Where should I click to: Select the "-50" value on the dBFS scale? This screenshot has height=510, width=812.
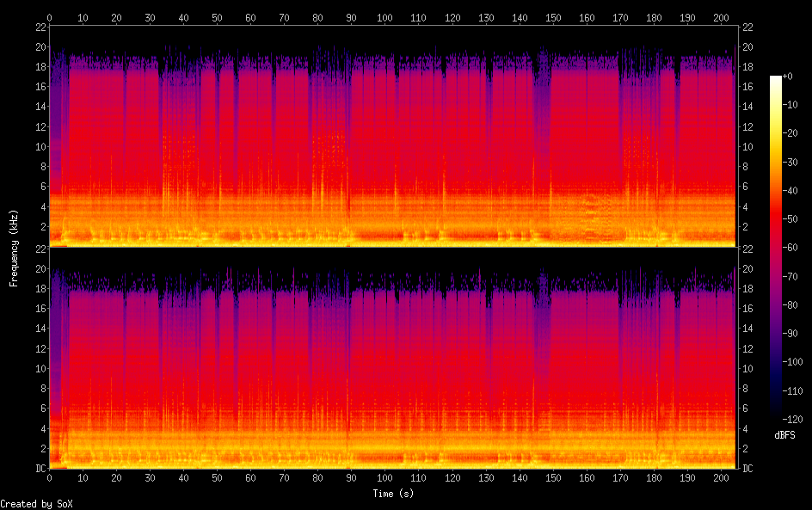coord(790,219)
